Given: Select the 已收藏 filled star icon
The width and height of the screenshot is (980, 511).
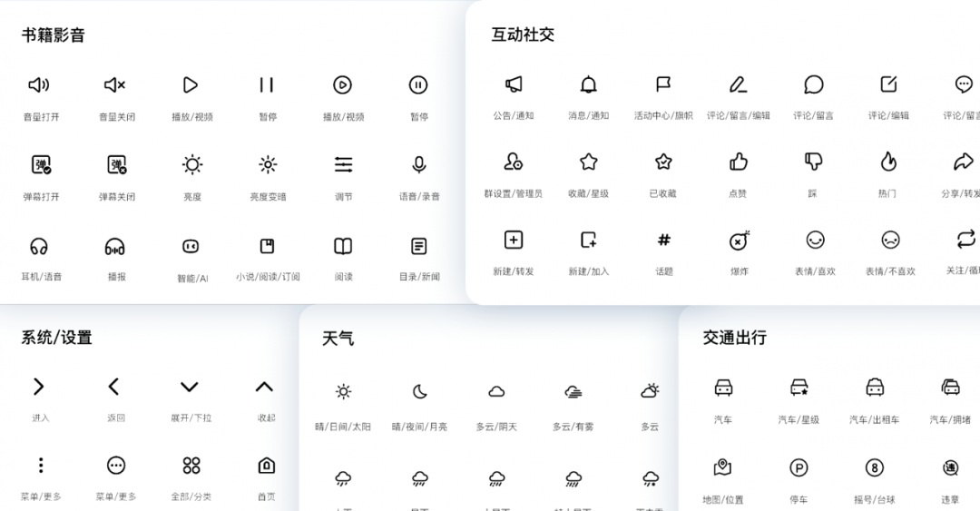Looking at the screenshot, I should coord(663,162).
